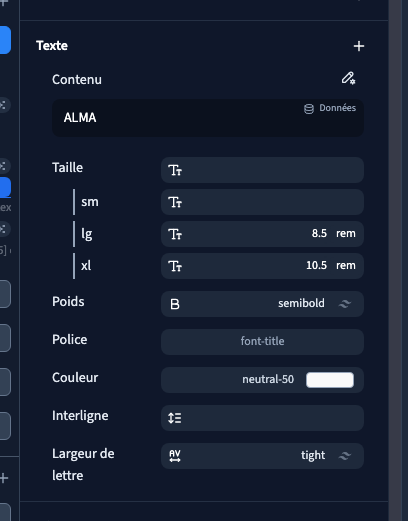Click the xl size value 10.5
This screenshot has height=521, width=408.
click(x=316, y=265)
